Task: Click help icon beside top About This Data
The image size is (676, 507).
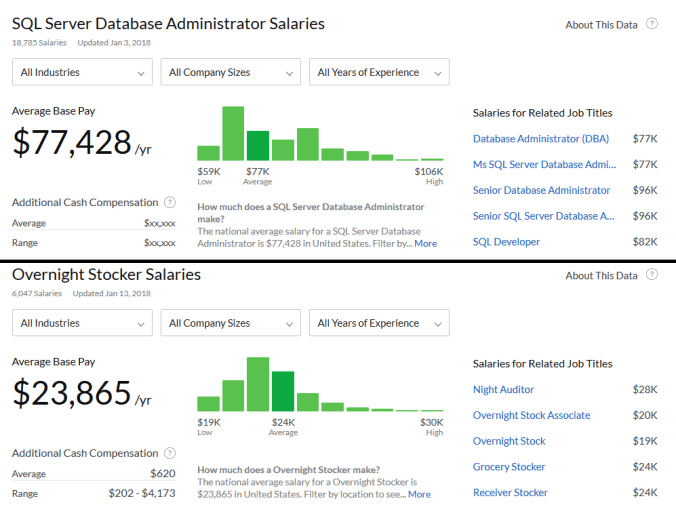Action: click(652, 24)
